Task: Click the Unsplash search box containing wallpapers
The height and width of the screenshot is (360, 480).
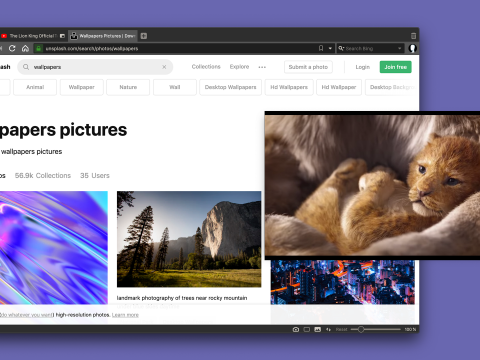Action: point(95,67)
